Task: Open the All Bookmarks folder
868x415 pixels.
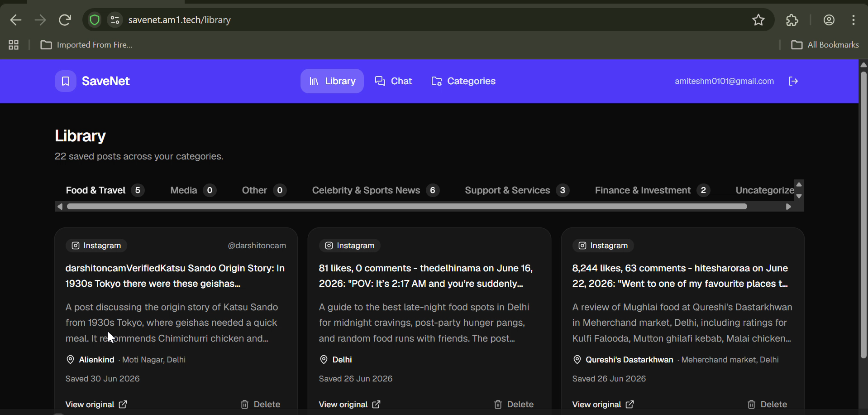Action: 825,45
